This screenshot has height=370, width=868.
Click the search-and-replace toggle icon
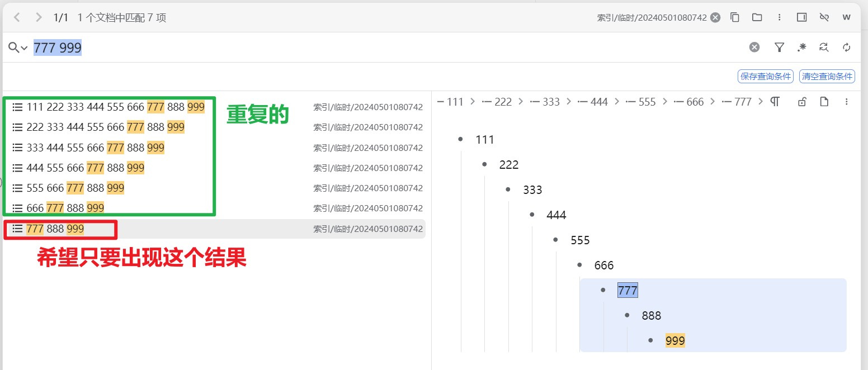824,48
